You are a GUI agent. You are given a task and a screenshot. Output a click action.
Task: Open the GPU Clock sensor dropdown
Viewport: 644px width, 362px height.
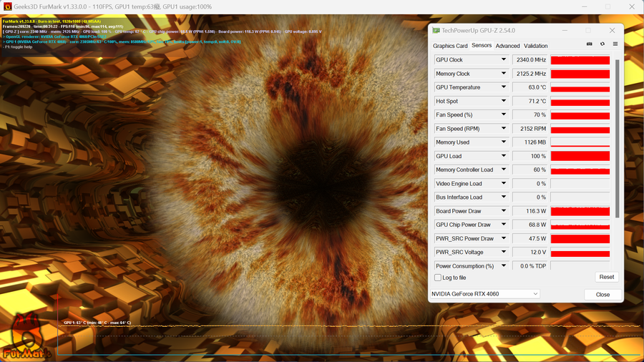pyautogui.click(x=504, y=59)
